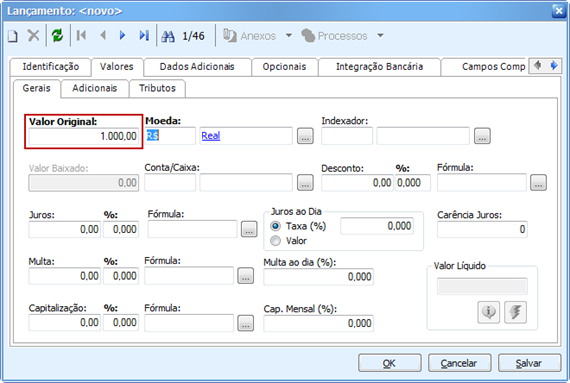The image size is (570, 383).
Task: Open the Tributos sub-tab
Action: 157,88
